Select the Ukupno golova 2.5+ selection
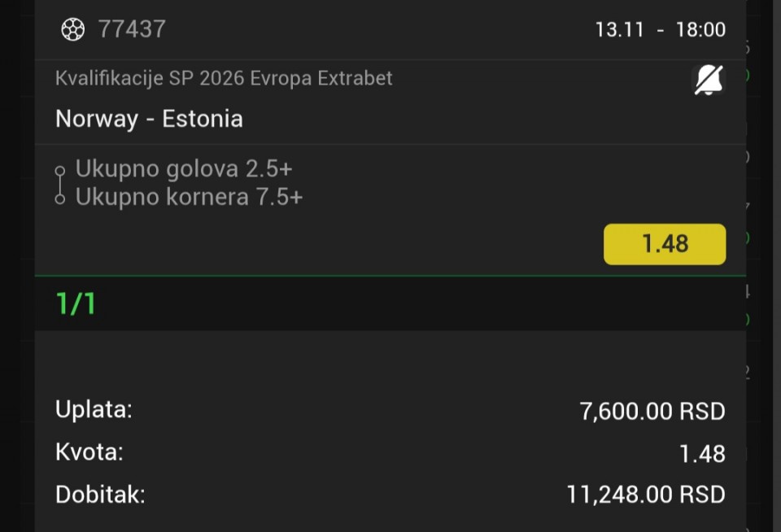The width and height of the screenshot is (781, 532). click(184, 169)
